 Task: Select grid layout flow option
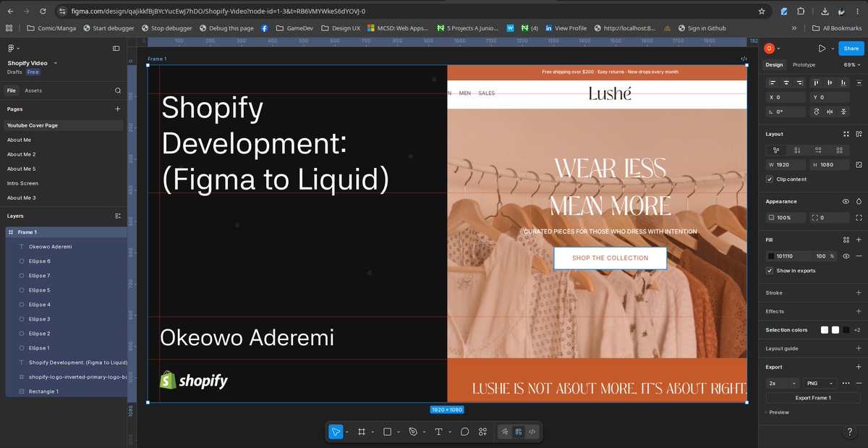(x=839, y=150)
